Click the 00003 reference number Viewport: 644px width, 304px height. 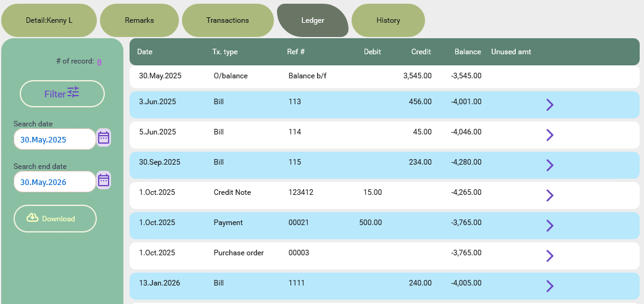(299, 253)
